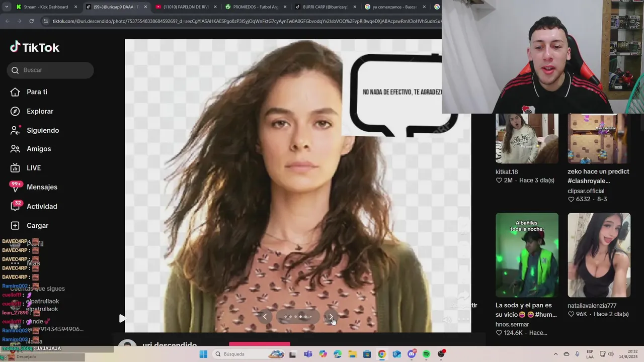This screenshot has height=362, width=644.
Task: Click 'La soda y el pan es su vicio' title
Action: pyautogui.click(x=526, y=310)
